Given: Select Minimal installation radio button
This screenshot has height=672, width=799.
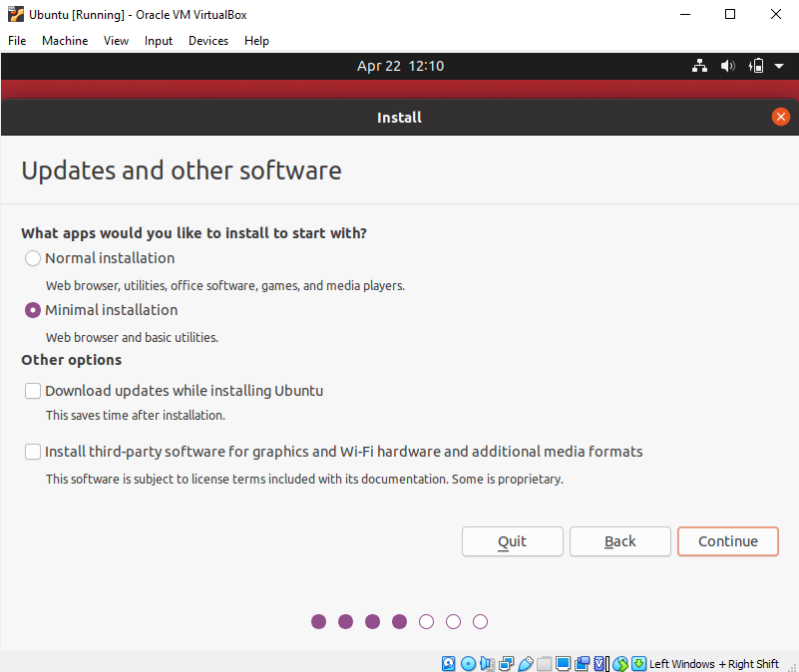Looking at the screenshot, I should 33,310.
